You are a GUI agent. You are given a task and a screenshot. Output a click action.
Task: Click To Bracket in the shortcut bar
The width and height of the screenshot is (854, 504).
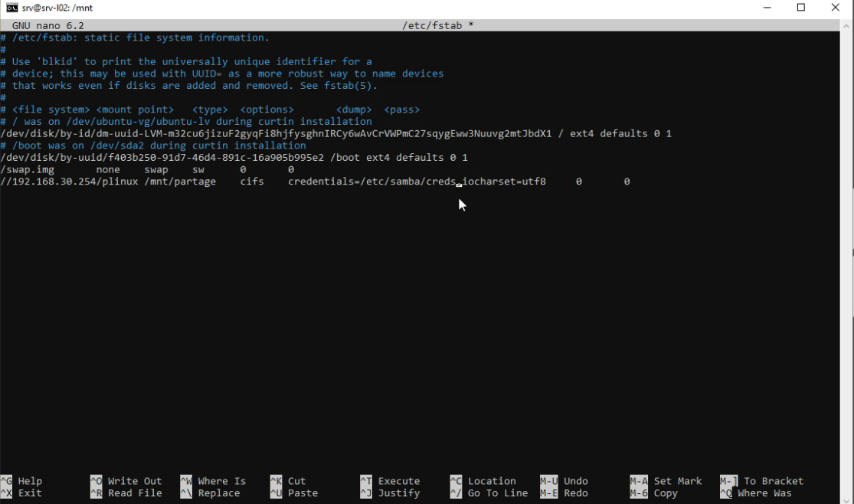point(766,481)
